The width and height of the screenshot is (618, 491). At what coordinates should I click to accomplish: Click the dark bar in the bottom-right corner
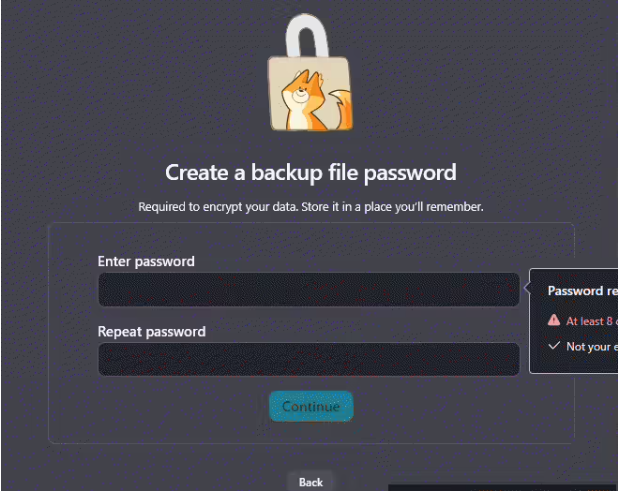pyautogui.click(x=502, y=487)
